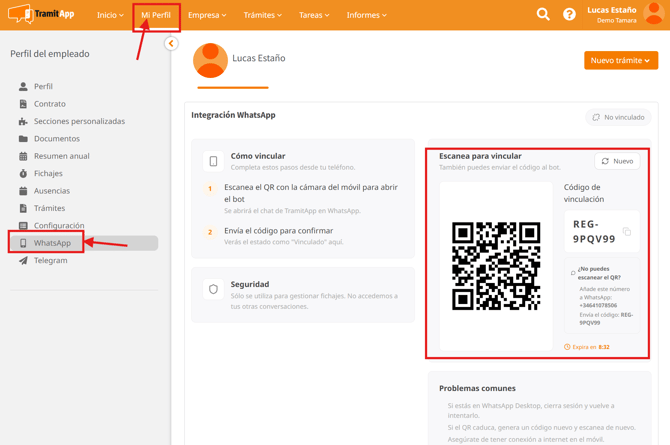Open Fichajes in the sidebar
Viewport: 670px width, 445px height.
click(x=48, y=173)
